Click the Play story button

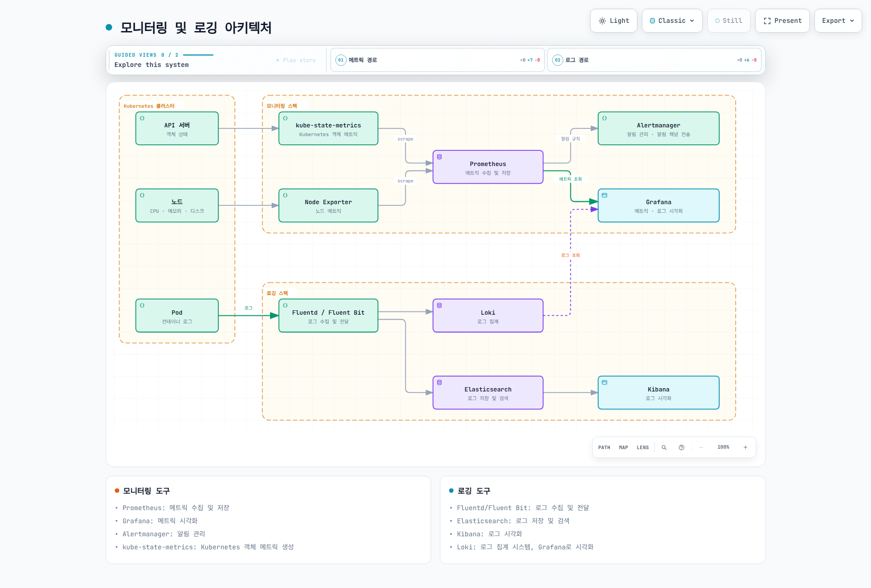pyautogui.click(x=296, y=60)
